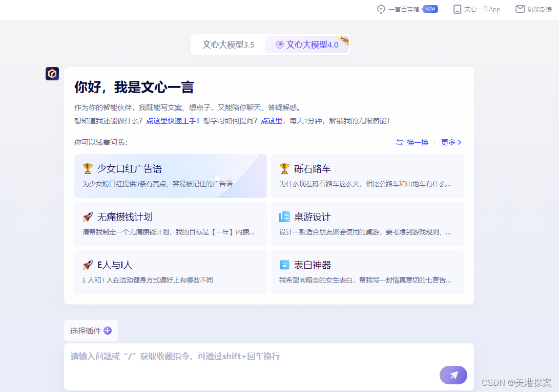Click description 请帮我制定一个无痛攒钱计划
559x392 pixels.
coord(168,232)
